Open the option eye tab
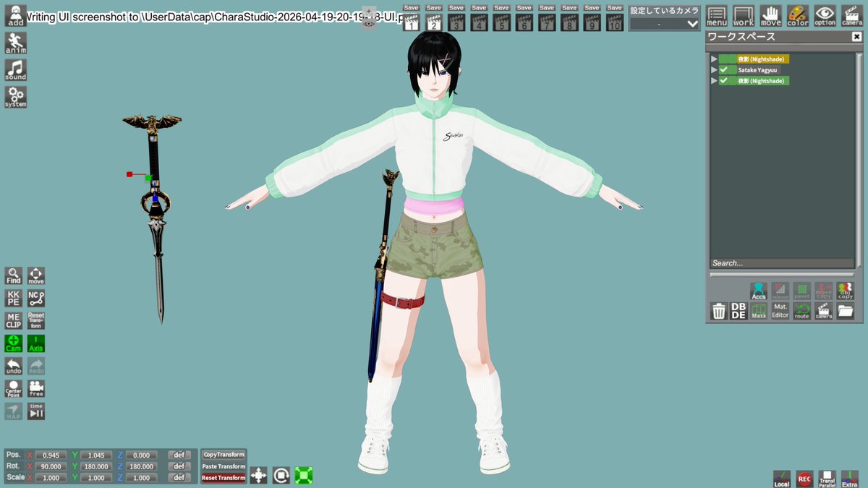Viewport: 868px width, 488px height. [825, 16]
